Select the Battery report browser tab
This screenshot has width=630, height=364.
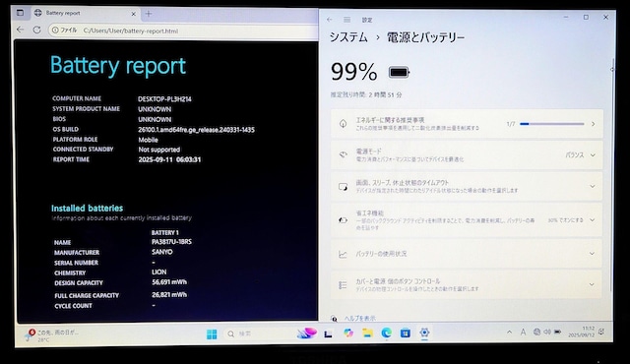[85, 13]
